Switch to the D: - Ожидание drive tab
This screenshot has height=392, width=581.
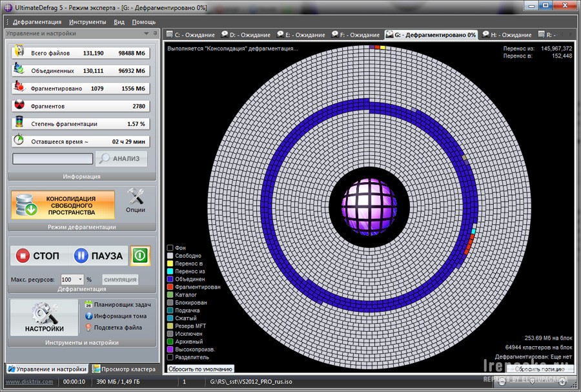pos(246,35)
